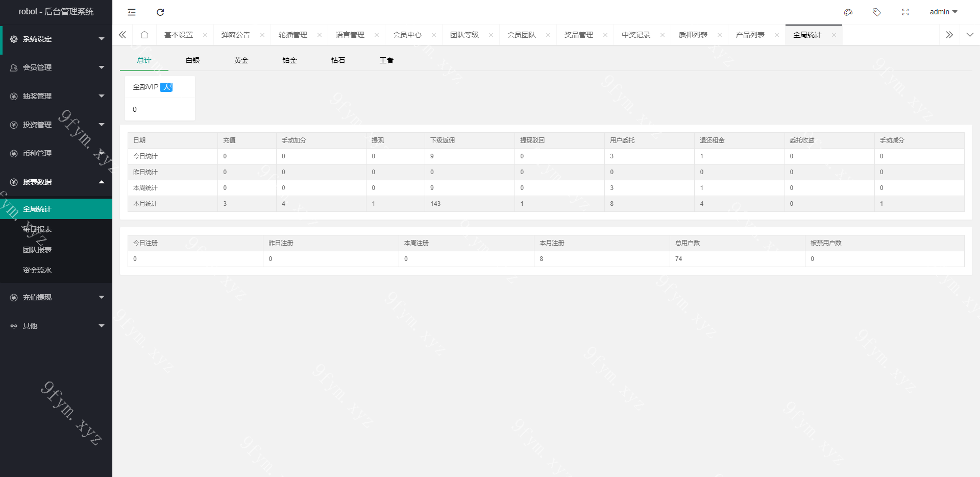Select the 黄金 level tab
The width and height of the screenshot is (980, 477).
pos(241,60)
